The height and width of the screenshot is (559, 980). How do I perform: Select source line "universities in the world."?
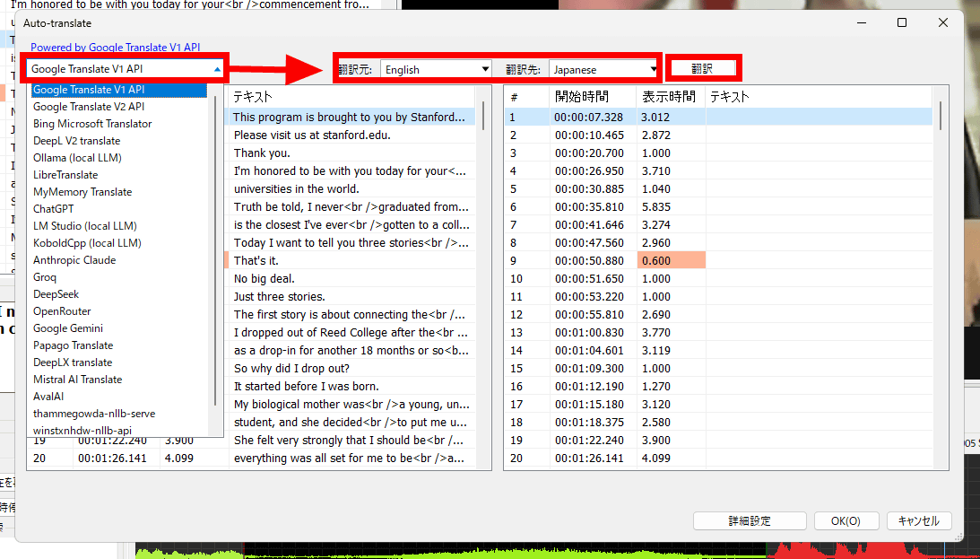[296, 188]
